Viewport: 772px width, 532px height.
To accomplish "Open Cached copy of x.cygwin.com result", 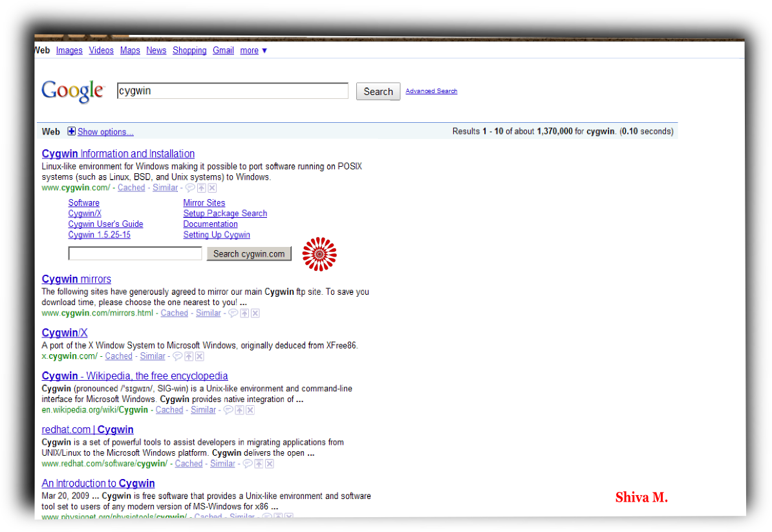I will click(119, 356).
